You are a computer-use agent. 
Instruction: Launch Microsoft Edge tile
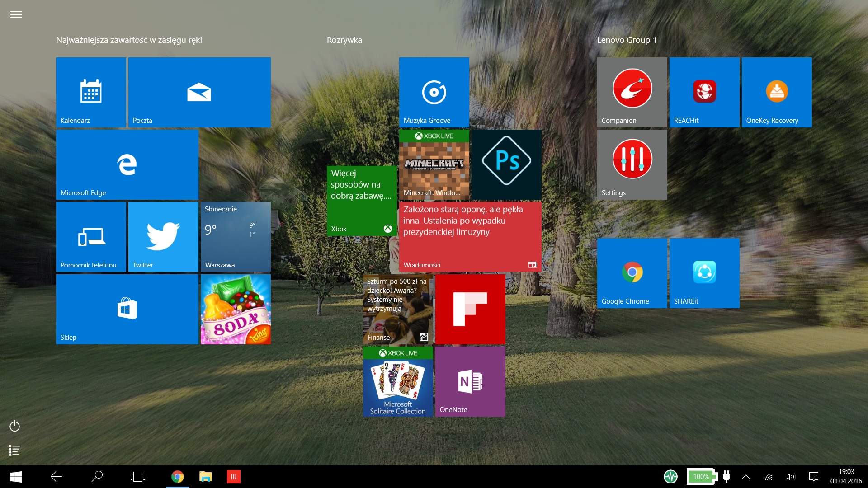click(127, 164)
